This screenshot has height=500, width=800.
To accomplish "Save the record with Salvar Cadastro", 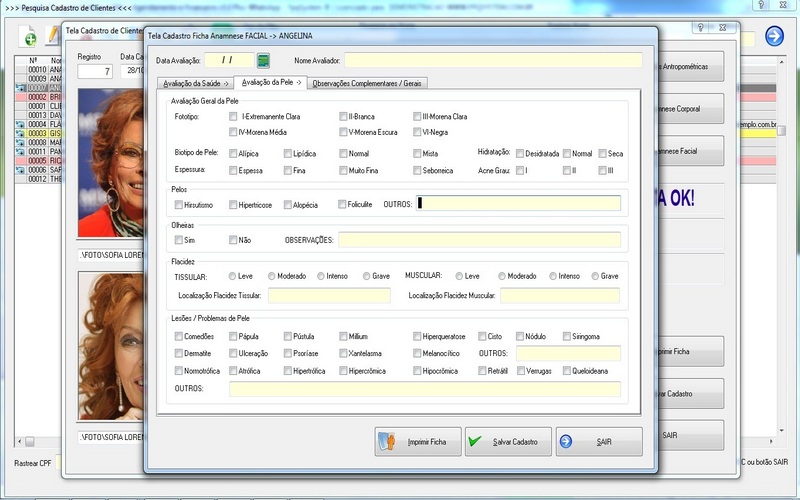I will click(x=506, y=441).
